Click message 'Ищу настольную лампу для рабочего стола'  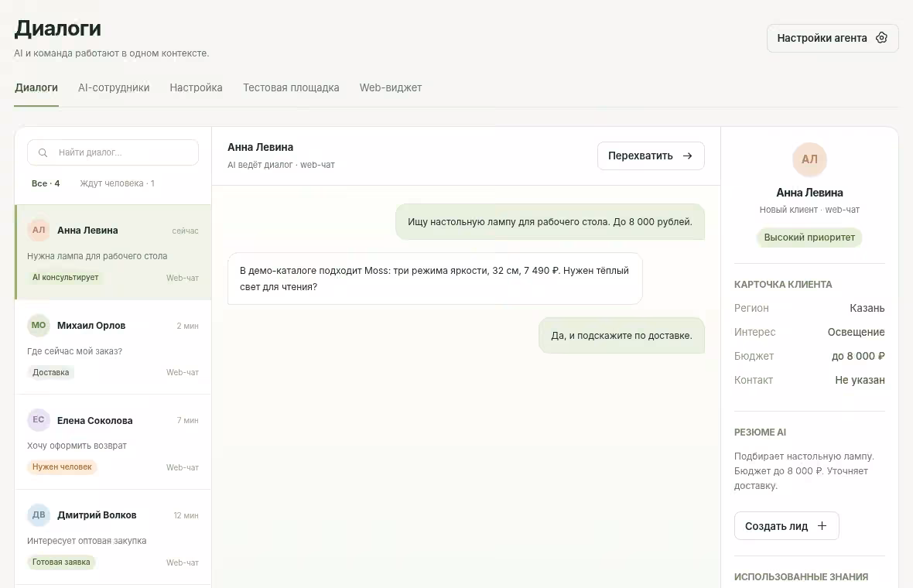pyautogui.click(x=550, y=222)
